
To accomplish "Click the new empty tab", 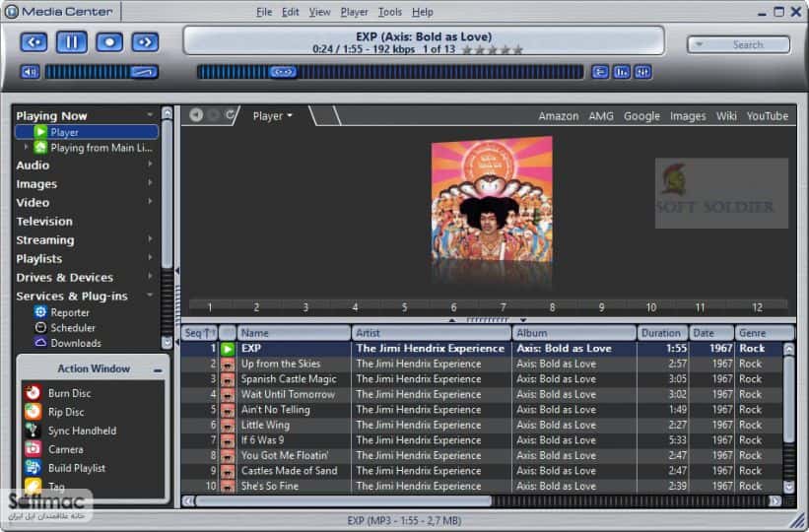I will point(325,115).
